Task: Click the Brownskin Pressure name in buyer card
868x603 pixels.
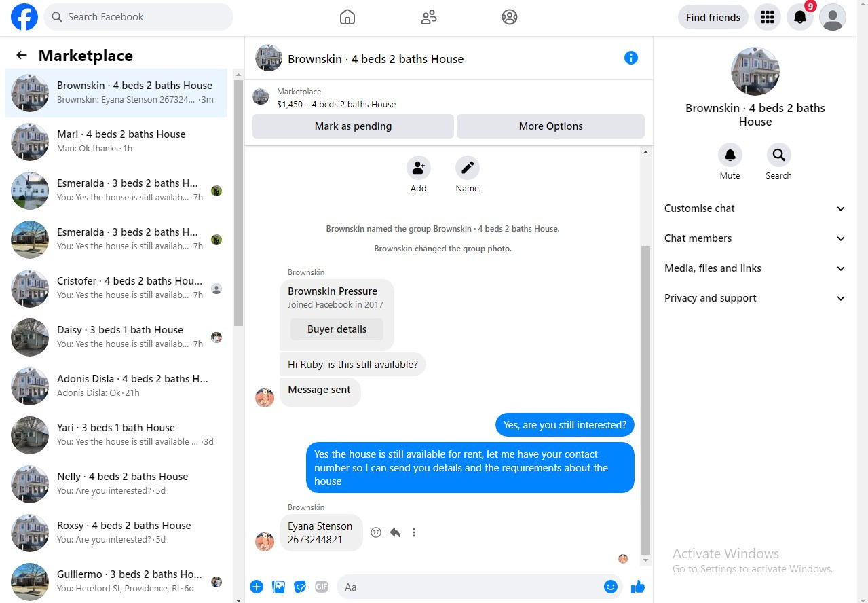Action: click(333, 291)
